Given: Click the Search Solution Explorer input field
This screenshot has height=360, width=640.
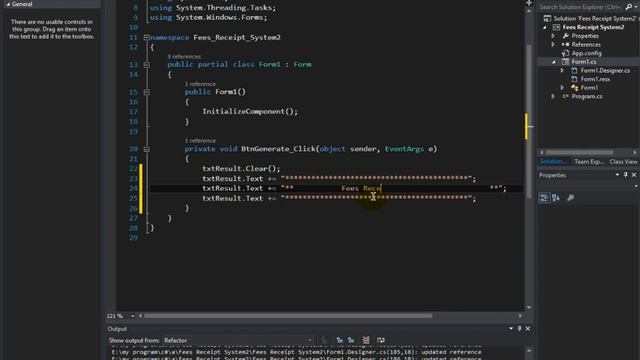Looking at the screenshot, I should point(581,7).
